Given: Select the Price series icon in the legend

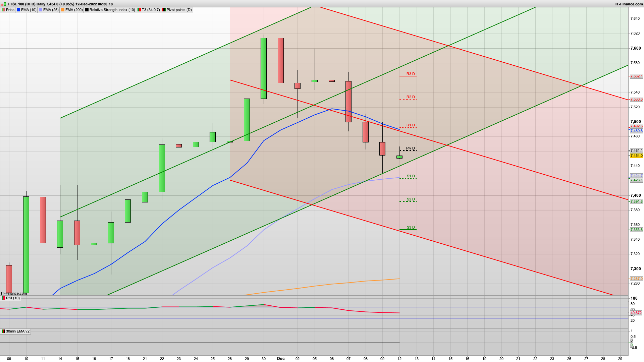Looking at the screenshot, I should click(4, 10).
